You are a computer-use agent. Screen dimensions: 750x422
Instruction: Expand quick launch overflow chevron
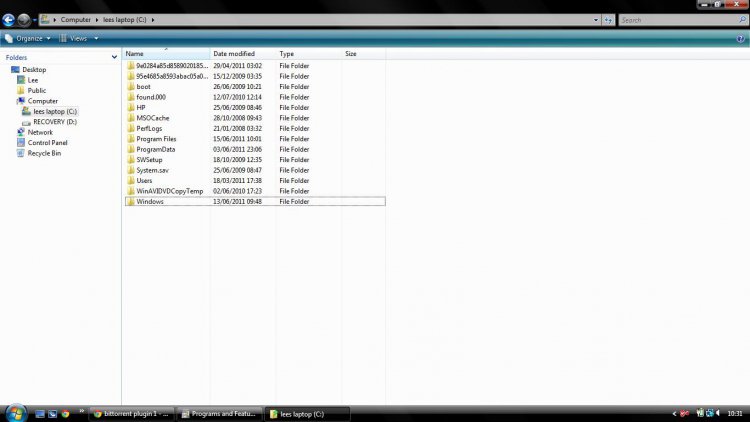click(x=81, y=411)
